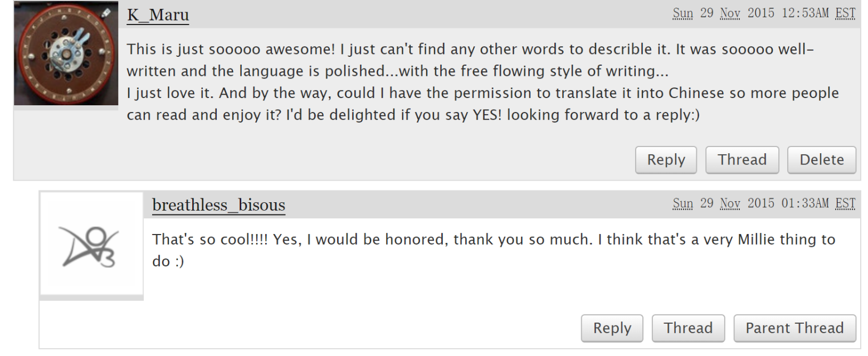The image size is (868, 356).
Task: Visit the K_Maru user profile link
Action: [158, 15]
